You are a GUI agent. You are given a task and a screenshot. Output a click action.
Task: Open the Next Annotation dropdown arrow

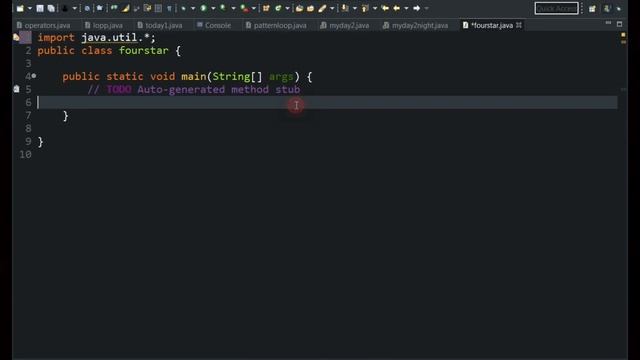click(354, 8)
